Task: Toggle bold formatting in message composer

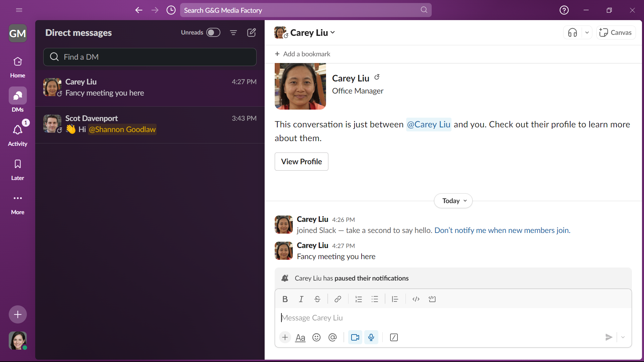Action: pyautogui.click(x=285, y=299)
